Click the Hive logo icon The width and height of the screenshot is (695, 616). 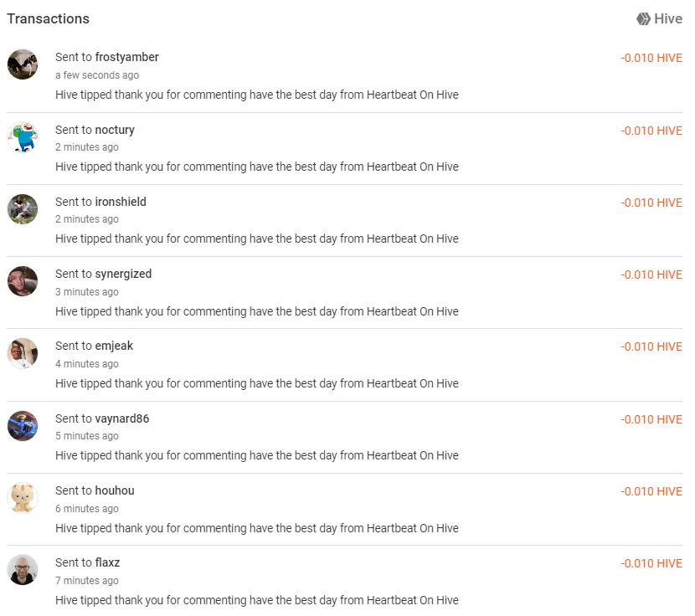tap(643, 18)
